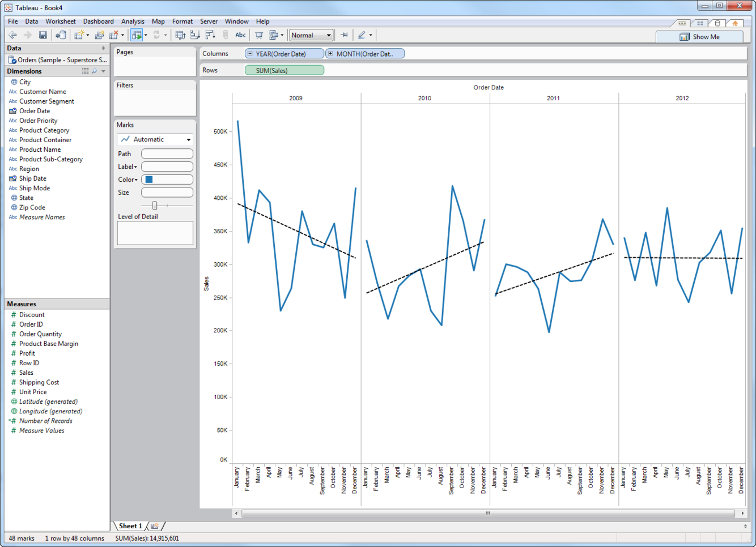Click the orange Home start page icon

point(736,23)
